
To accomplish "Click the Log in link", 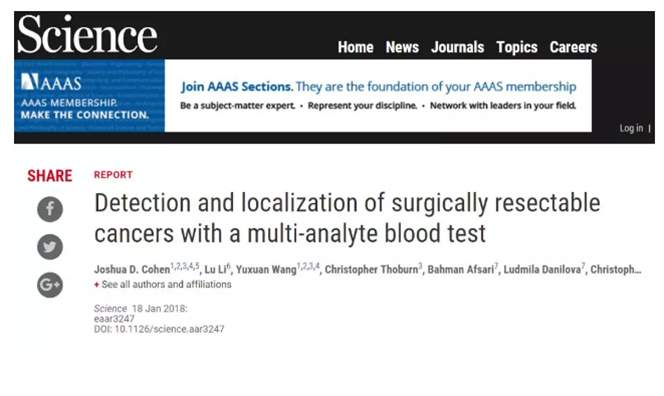I will tap(631, 128).
